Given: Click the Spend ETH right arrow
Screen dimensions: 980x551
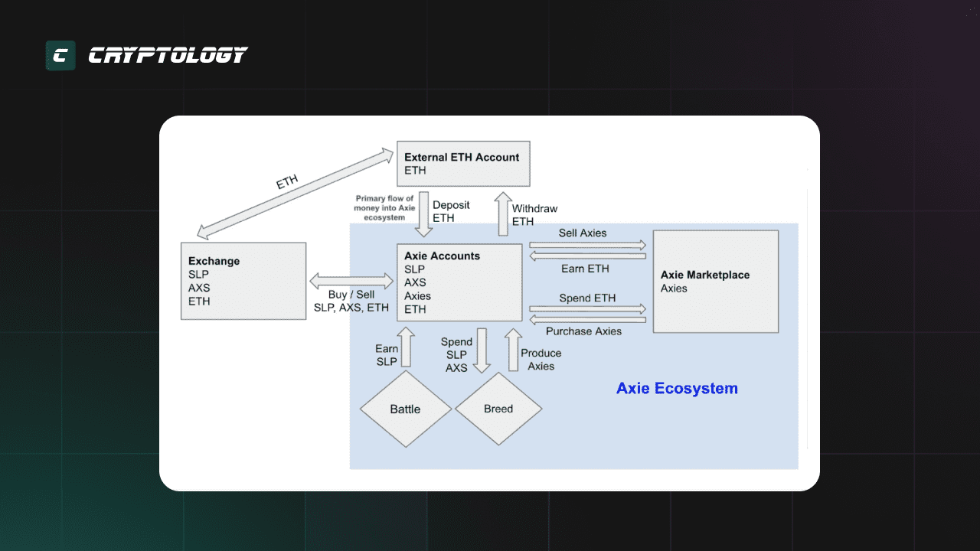Looking at the screenshot, I should [x=588, y=308].
